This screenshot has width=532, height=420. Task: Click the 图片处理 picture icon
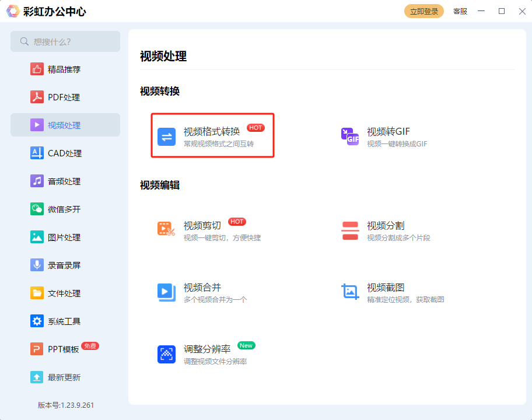[37, 237]
